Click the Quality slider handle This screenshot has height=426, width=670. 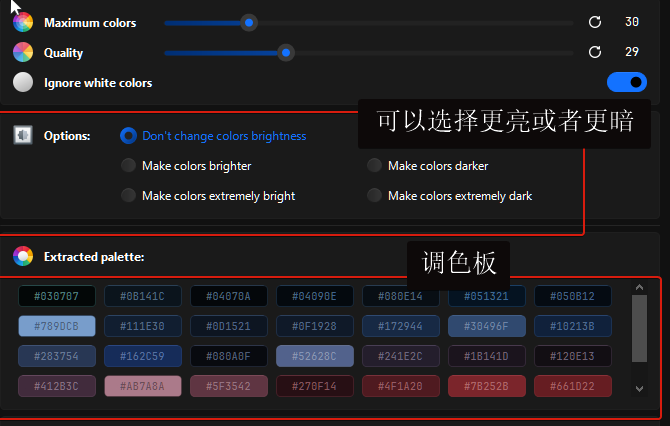286,52
